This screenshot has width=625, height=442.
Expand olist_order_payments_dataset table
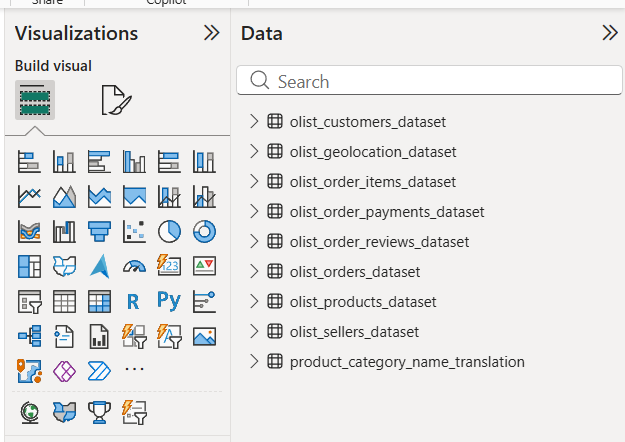point(254,212)
